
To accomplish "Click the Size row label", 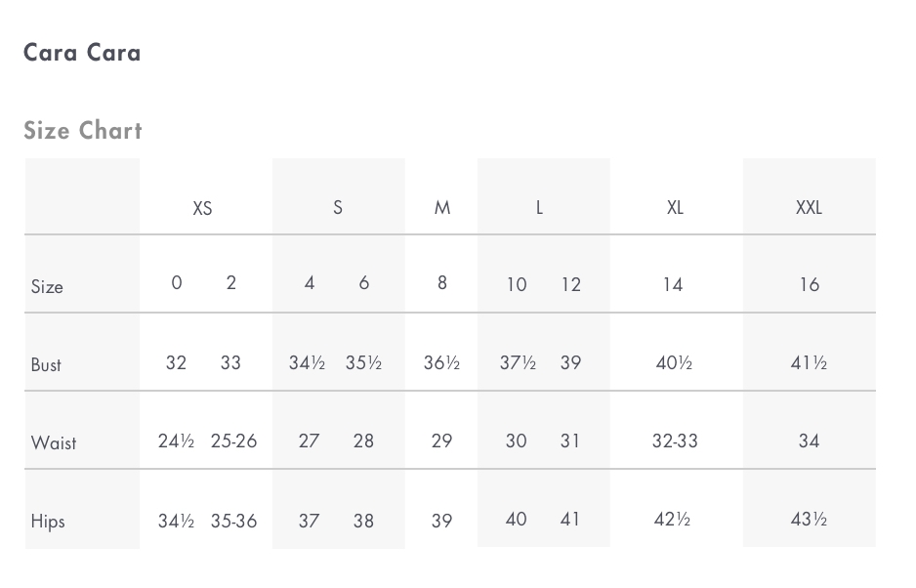I will coord(47,286).
